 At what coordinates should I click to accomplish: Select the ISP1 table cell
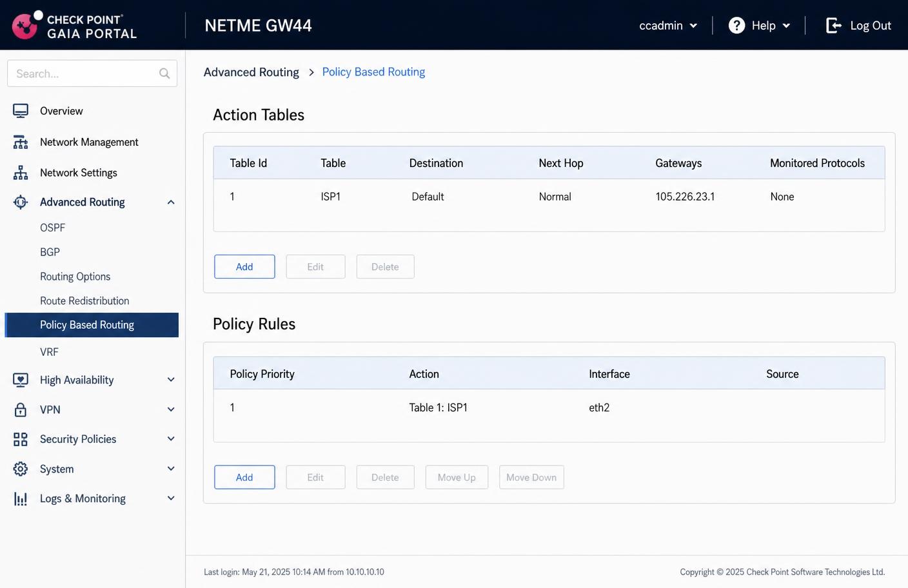(x=331, y=197)
